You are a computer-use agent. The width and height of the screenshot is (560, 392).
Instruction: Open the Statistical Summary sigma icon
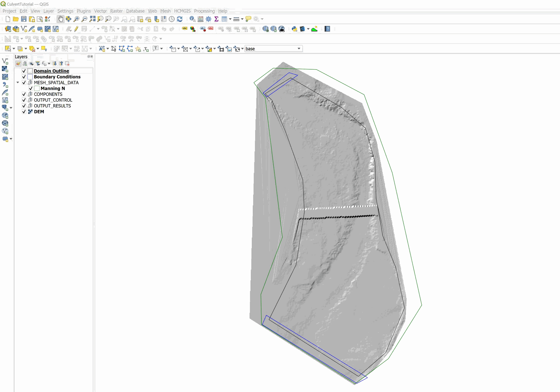pyautogui.click(x=216, y=19)
